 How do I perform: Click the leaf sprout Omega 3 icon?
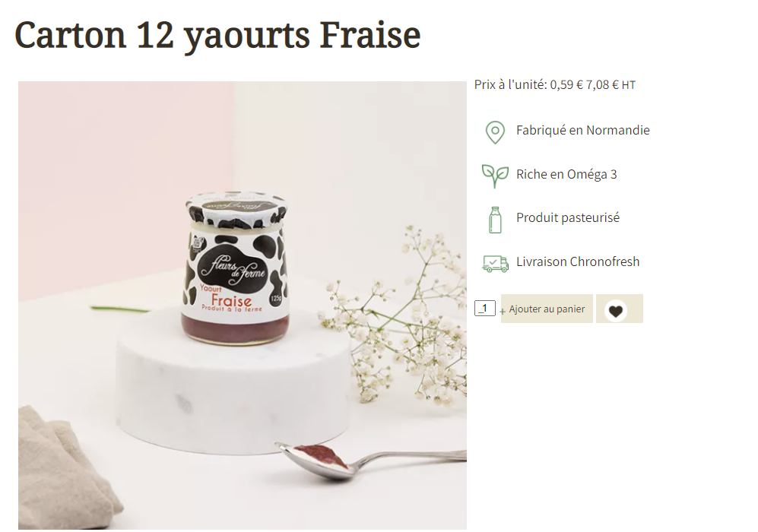pyautogui.click(x=495, y=176)
